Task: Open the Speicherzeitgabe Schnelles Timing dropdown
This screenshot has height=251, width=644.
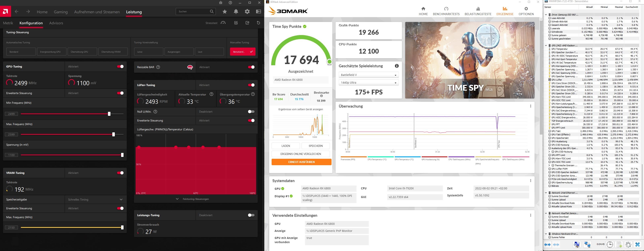Action: [96, 199]
